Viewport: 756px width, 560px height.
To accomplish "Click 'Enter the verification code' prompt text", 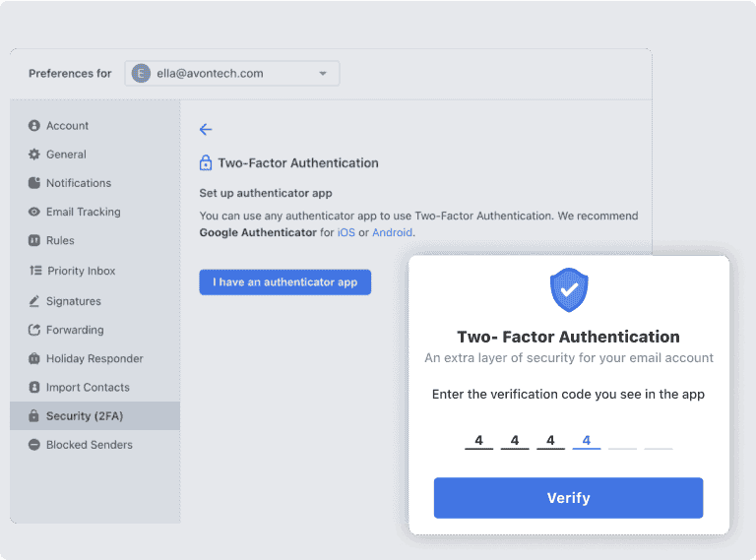I will pos(568,395).
